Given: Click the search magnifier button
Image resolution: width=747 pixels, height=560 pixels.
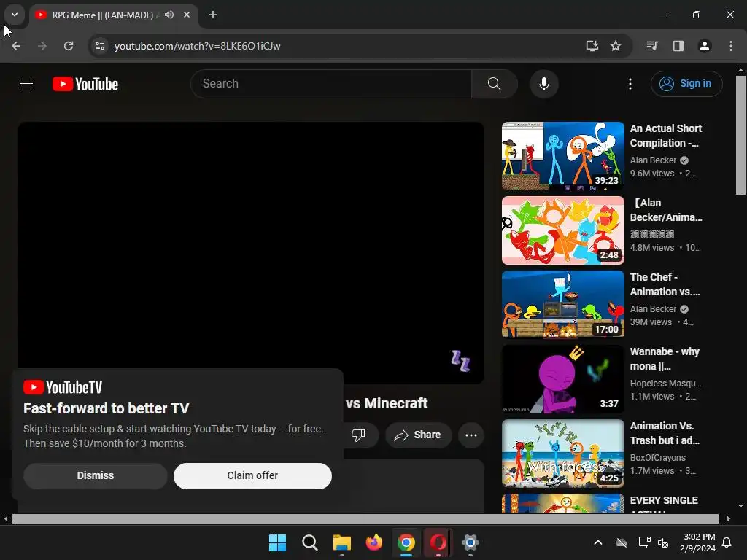Looking at the screenshot, I should click(x=494, y=84).
